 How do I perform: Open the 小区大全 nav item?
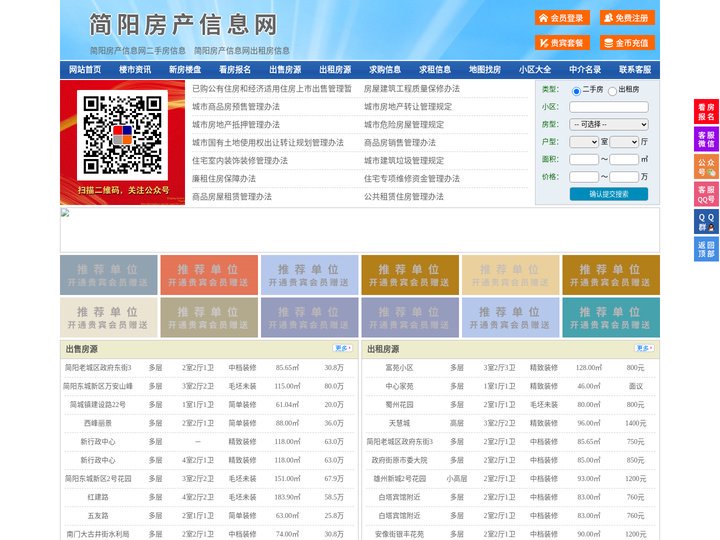(535, 70)
